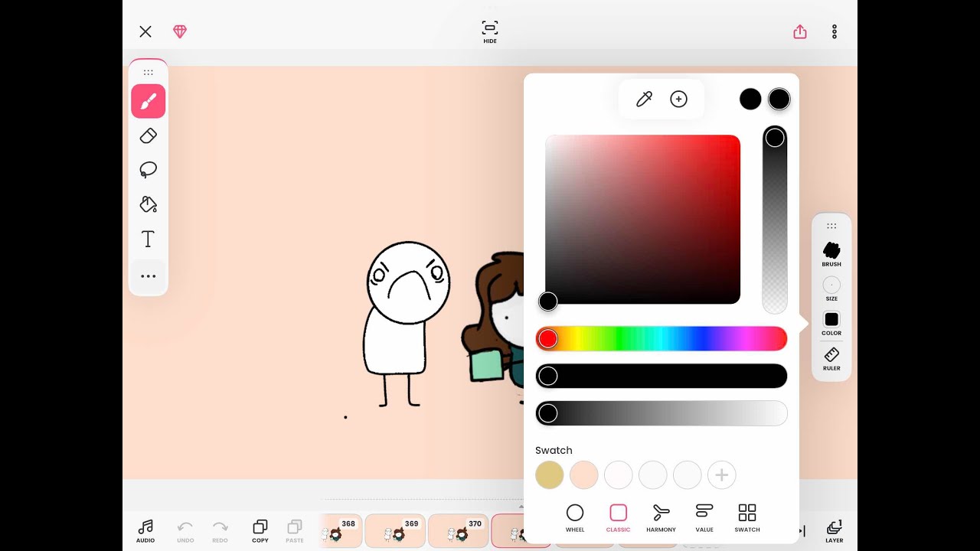Open the Color button in right panel

click(831, 324)
